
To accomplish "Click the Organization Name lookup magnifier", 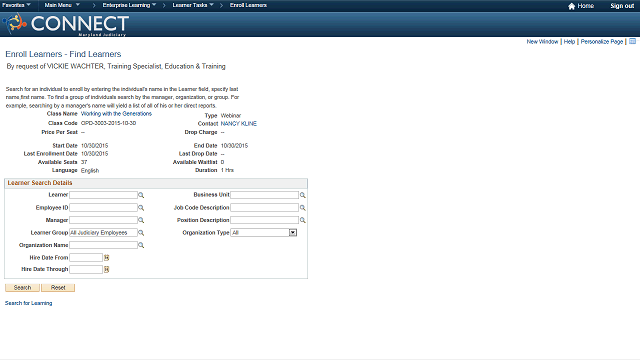I will tap(141, 245).
